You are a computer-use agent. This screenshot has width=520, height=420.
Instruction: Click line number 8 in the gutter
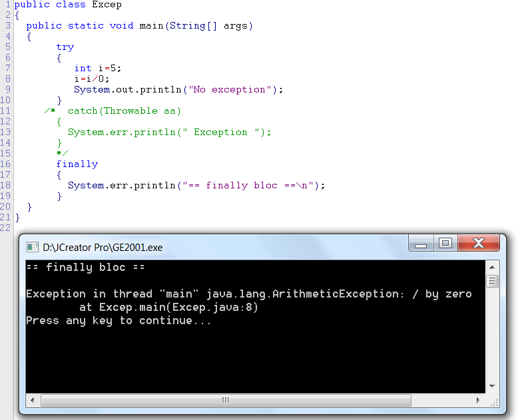point(7,79)
